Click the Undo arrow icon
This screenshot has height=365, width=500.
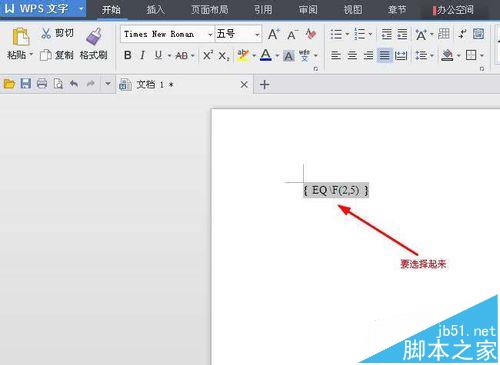[x=74, y=83]
